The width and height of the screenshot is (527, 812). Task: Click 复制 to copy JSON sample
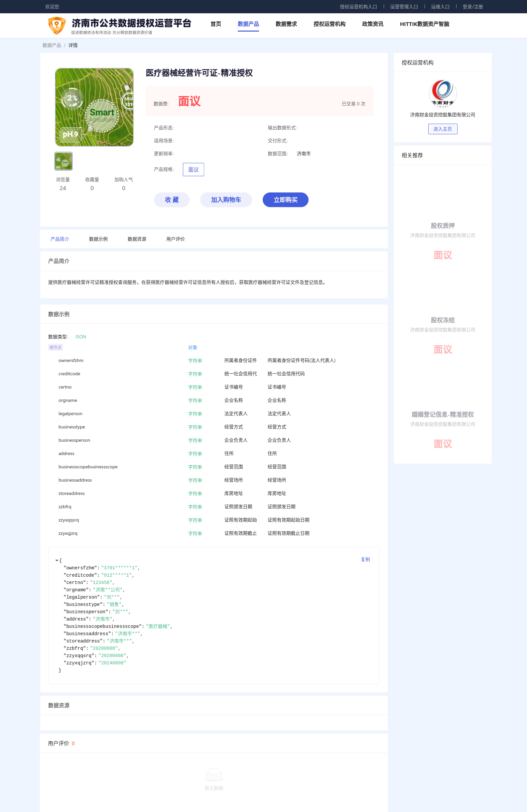coord(365,559)
